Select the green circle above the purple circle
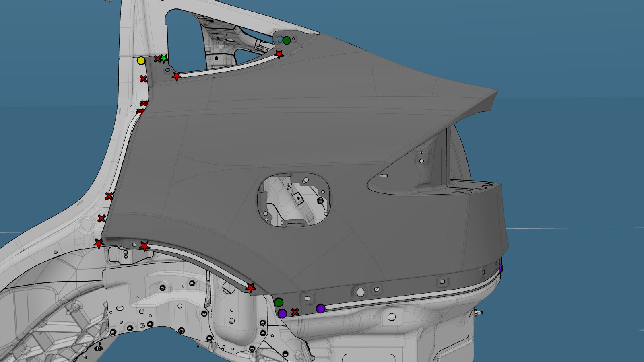 pyautogui.click(x=279, y=302)
